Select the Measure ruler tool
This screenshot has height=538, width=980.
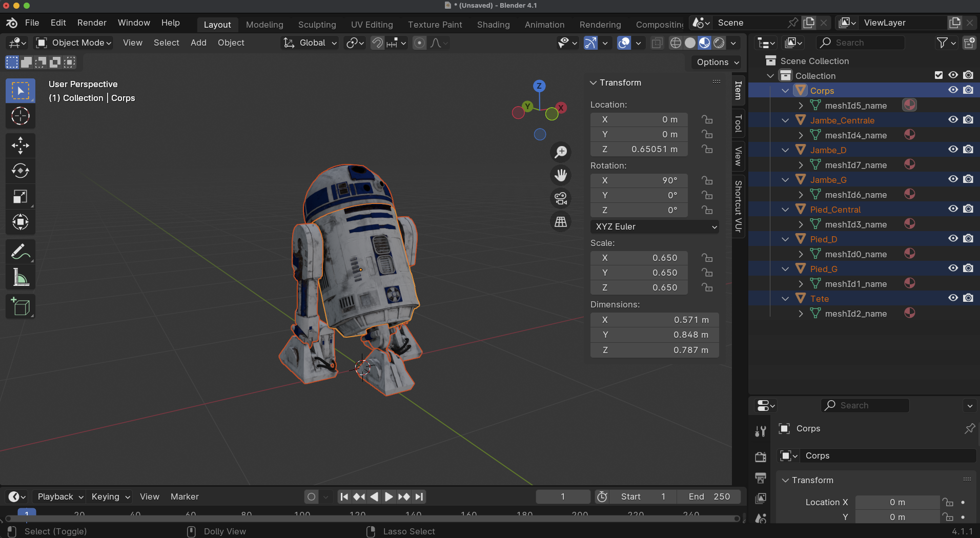click(21, 277)
